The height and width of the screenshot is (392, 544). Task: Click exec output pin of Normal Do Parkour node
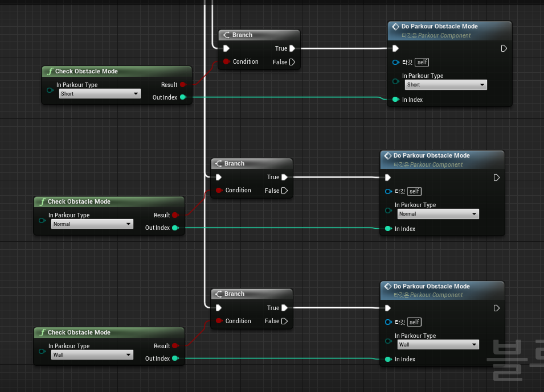(x=497, y=178)
